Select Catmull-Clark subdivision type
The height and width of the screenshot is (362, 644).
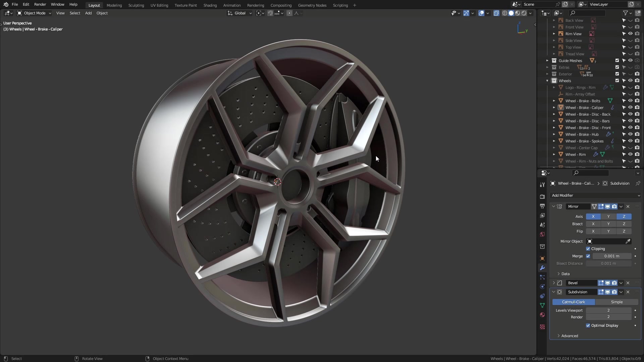(574, 302)
